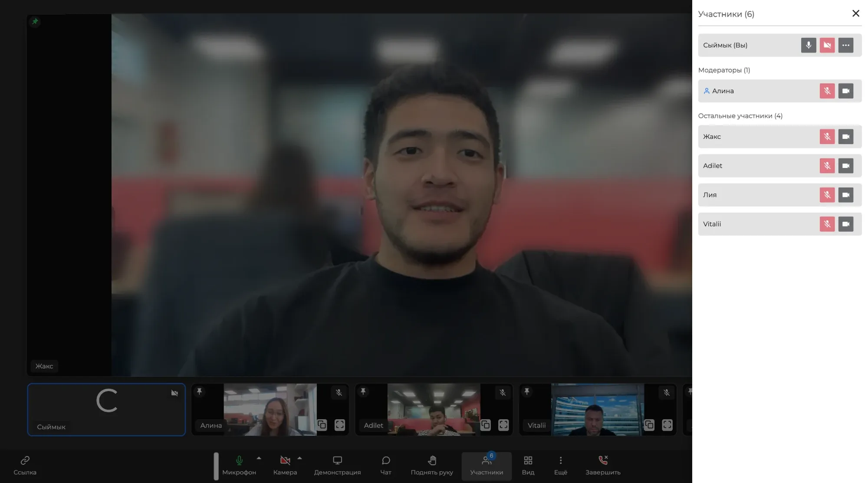Open the Ещё menu
Image resolution: width=868 pixels, height=483 pixels.
click(x=561, y=466)
